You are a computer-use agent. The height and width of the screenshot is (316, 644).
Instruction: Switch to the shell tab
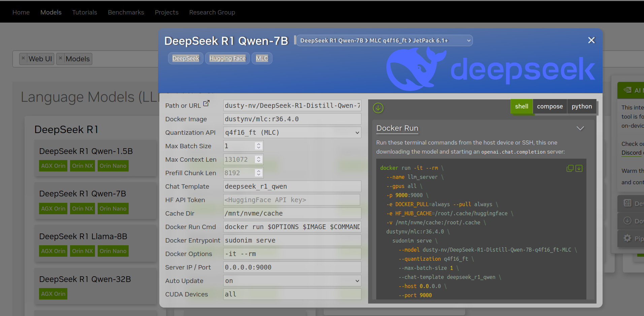pyautogui.click(x=521, y=106)
